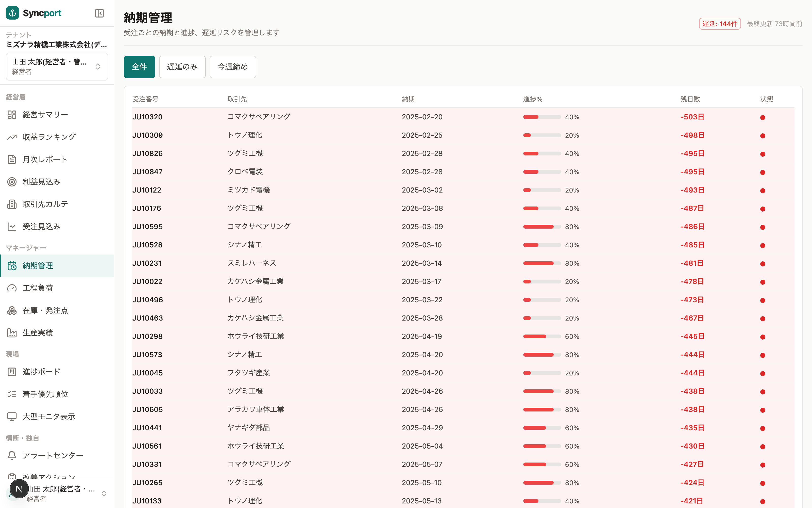The image size is (812, 508).
Task: Open 利益見込み target icon
Action: (12, 182)
